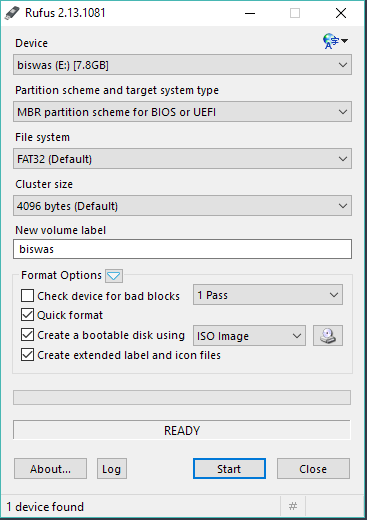Viewport: 367px width, 520px height.
Task: Uncheck the Quick format option
Action: click(27, 315)
